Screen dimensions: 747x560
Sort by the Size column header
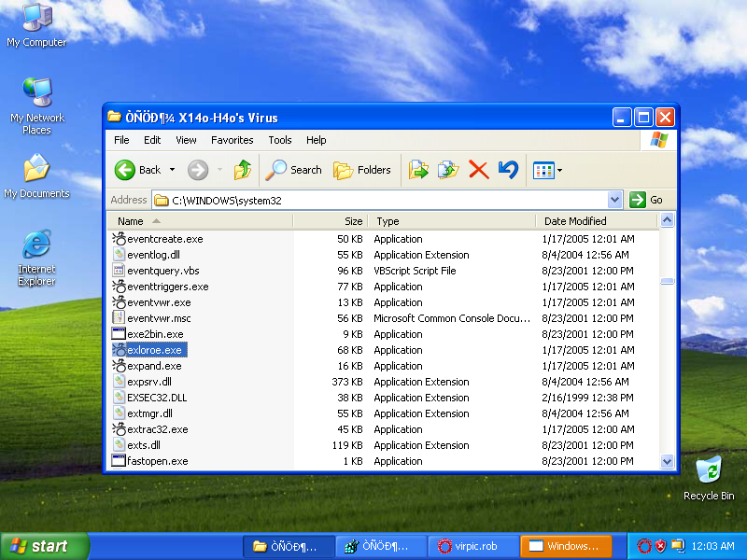tap(331, 221)
